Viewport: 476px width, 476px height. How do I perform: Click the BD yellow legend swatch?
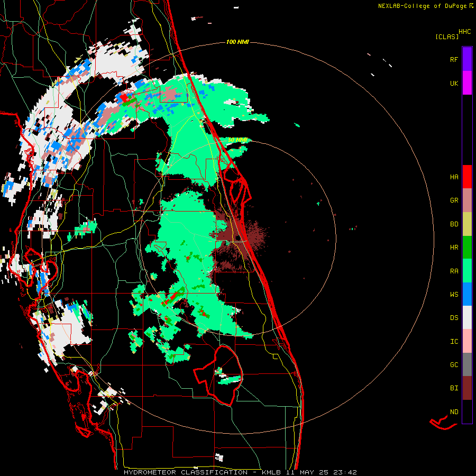[467, 224]
